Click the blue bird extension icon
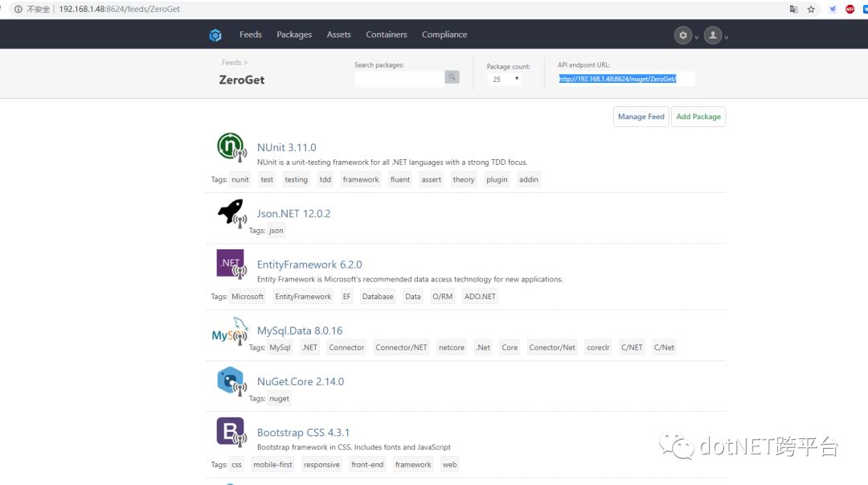Screen dimensions: 868x485 pyautogui.click(x=833, y=9)
